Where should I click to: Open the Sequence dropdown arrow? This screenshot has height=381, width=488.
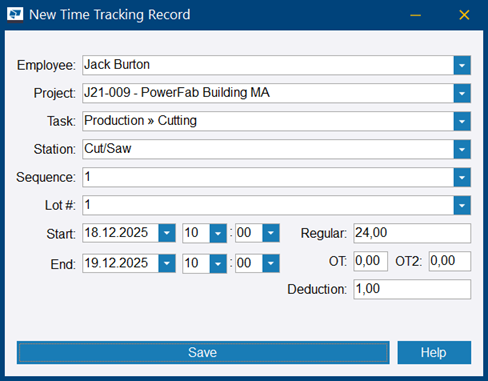click(x=462, y=177)
